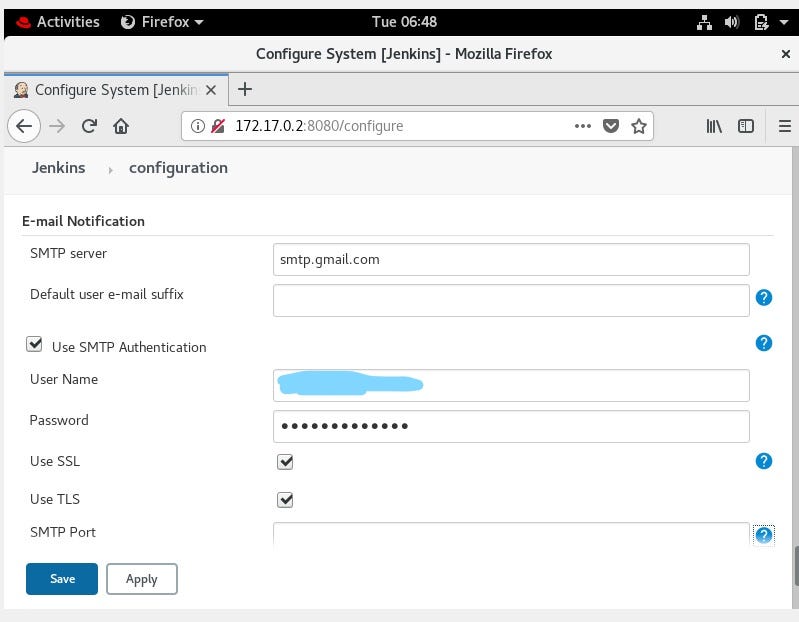Show site information icon in address bar
Viewport: 799px width, 622px height.
pyautogui.click(x=198, y=126)
